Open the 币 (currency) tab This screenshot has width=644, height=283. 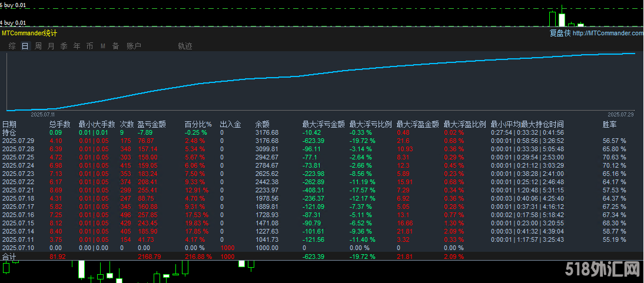click(x=89, y=46)
